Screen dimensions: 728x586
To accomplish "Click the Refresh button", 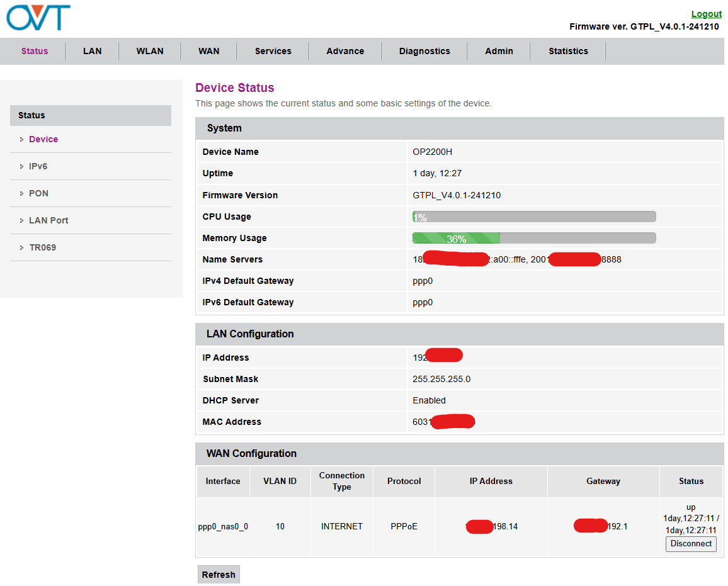I will click(219, 575).
